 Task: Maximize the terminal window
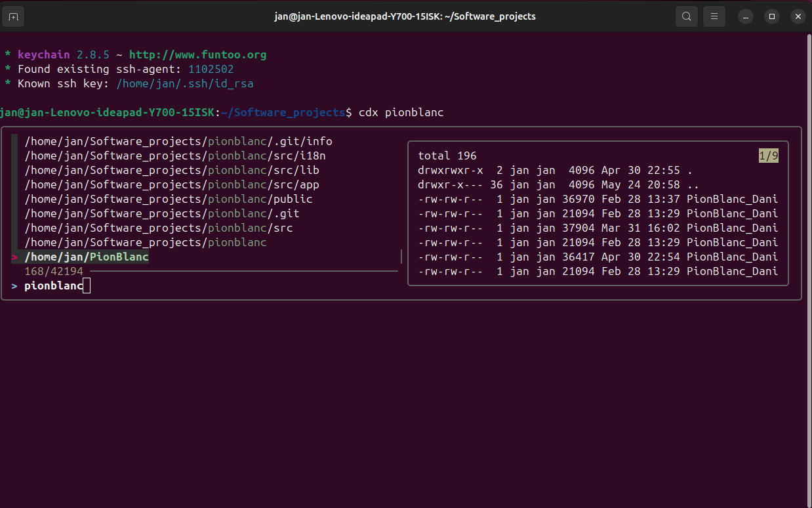772,16
